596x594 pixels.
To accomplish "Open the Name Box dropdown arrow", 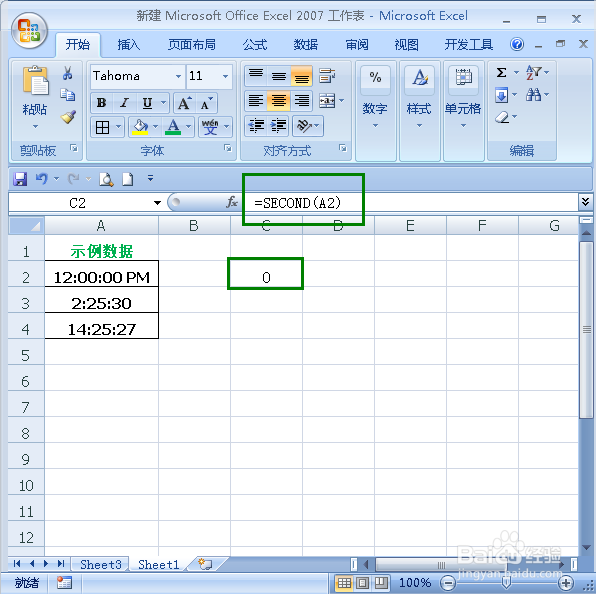I will [157, 203].
